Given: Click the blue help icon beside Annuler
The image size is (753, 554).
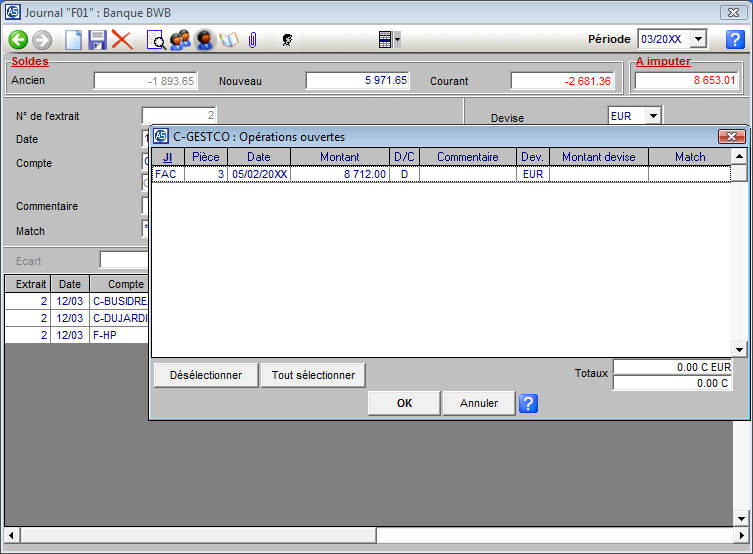Looking at the screenshot, I should (x=529, y=403).
